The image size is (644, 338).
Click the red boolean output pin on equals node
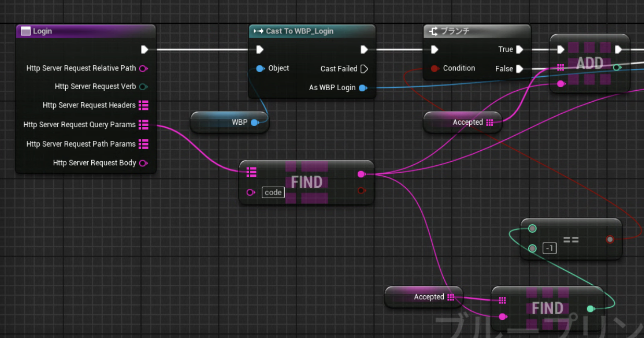click(x=610, y=239)
